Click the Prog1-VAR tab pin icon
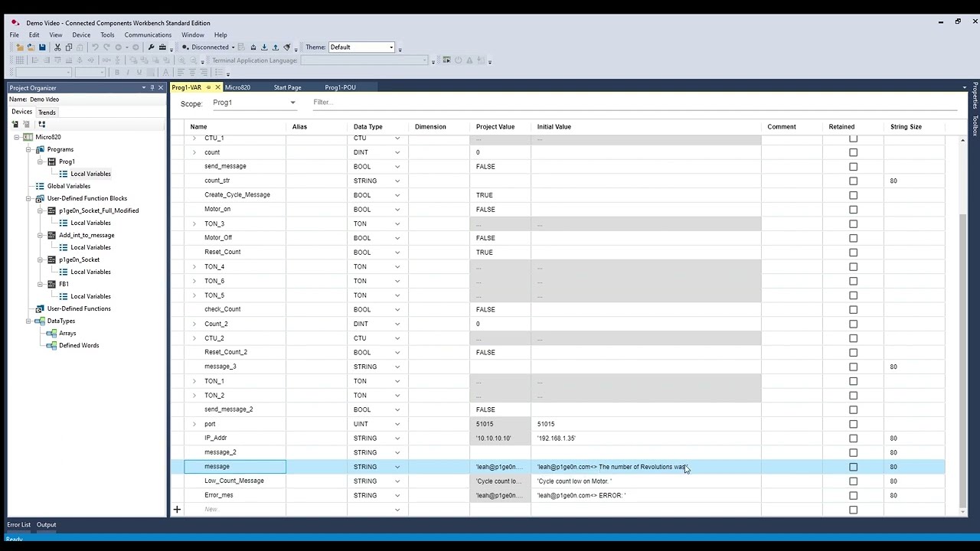980x551 pixels. [x=208, y=87]
